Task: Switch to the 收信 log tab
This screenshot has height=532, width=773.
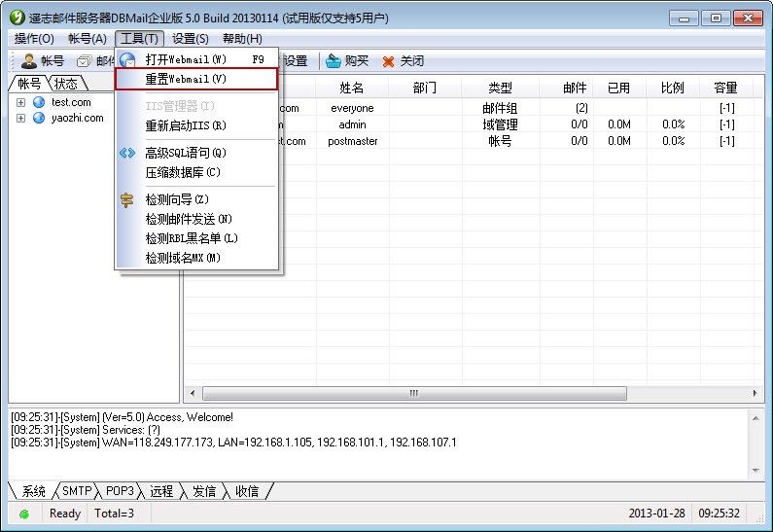Action: coord(247,491)
